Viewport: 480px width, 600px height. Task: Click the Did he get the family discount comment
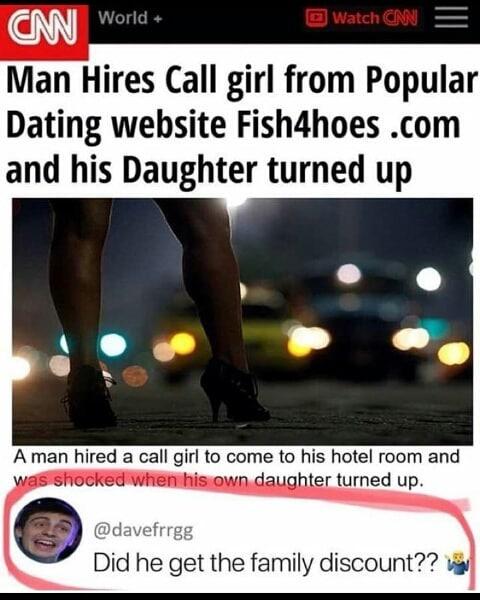point(266,562)
